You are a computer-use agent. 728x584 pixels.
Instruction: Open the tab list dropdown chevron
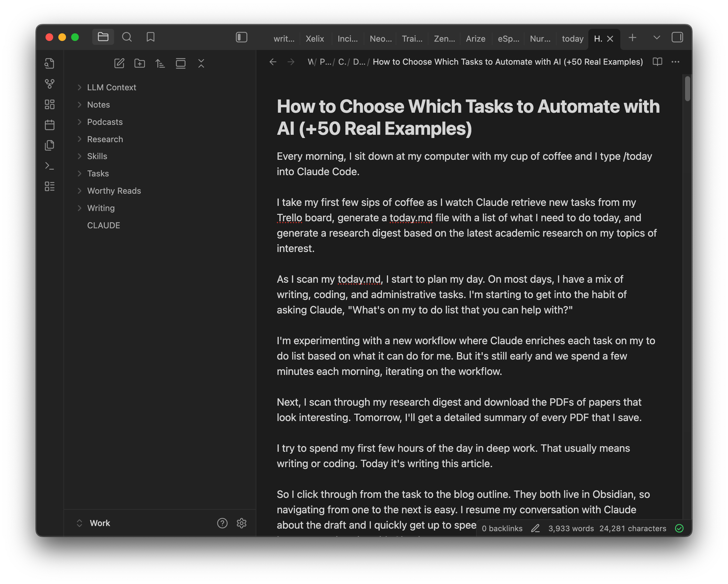tap(656, 38)
